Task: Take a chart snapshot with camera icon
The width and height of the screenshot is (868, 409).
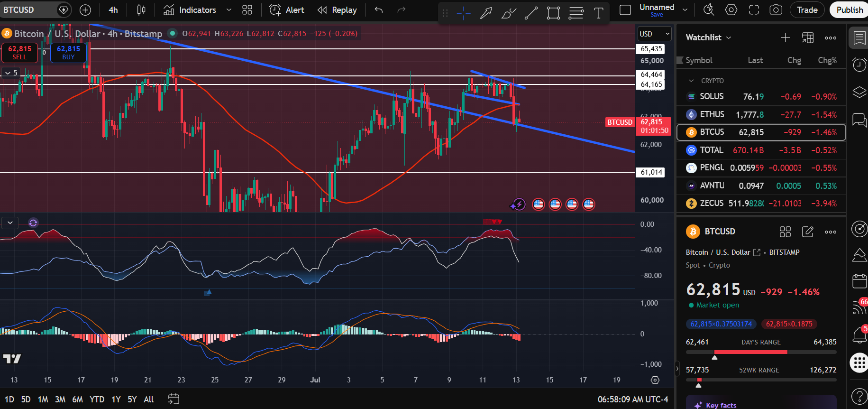Action: tap(776, 10)
